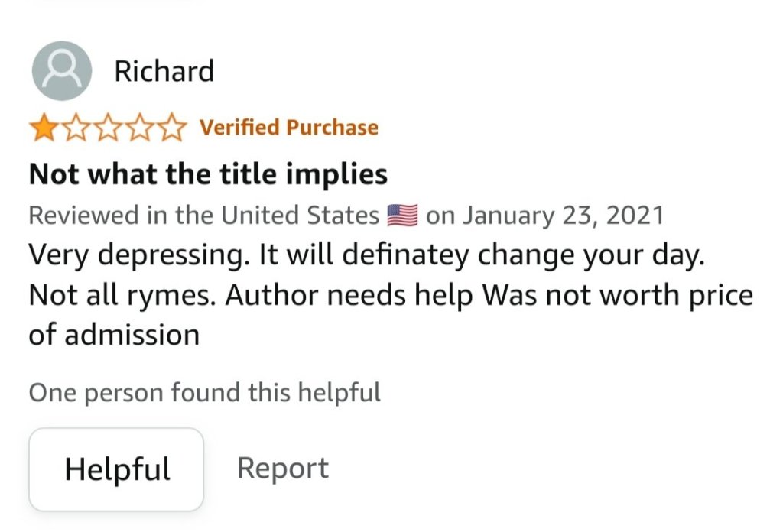Image resolution: width=783 pixels, height=532 pixels.
Task: Click the fourth empty rating star
Action: [x=141, y=128]
